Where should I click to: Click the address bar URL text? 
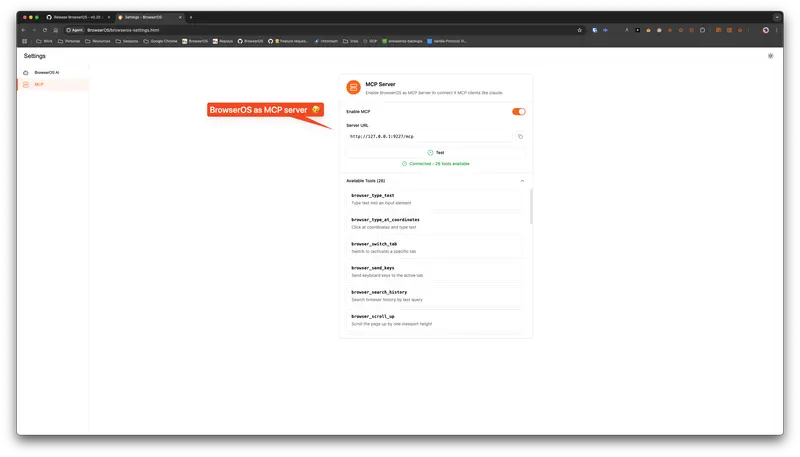[123, 30]
